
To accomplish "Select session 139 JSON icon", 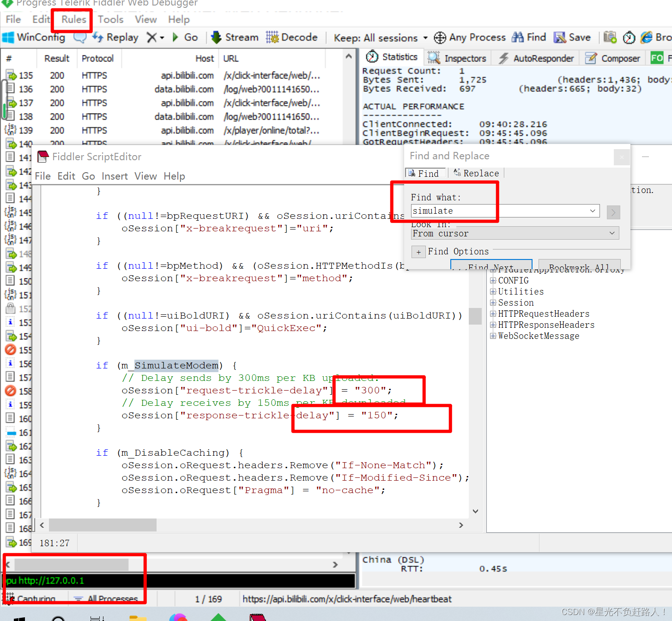I will click(x=11, y=130).
